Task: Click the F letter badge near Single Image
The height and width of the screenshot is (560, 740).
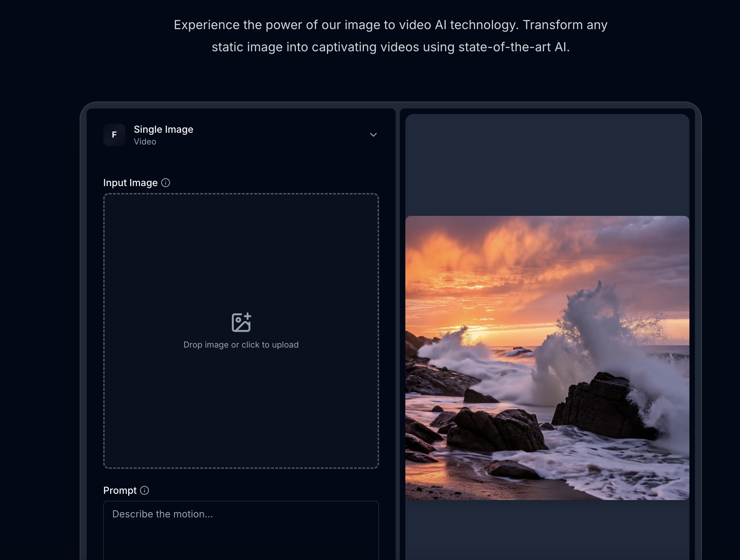Action: pyautogui.click(x=114, y=135)
